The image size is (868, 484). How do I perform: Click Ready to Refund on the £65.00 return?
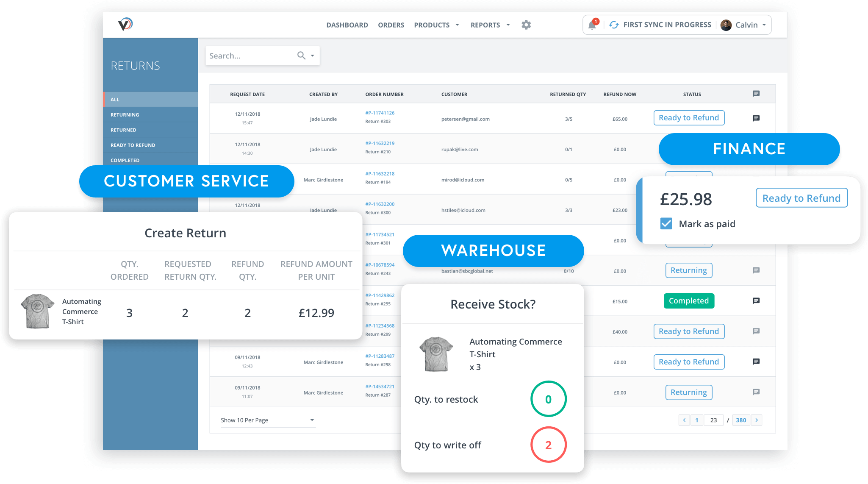tap(689, 117)
